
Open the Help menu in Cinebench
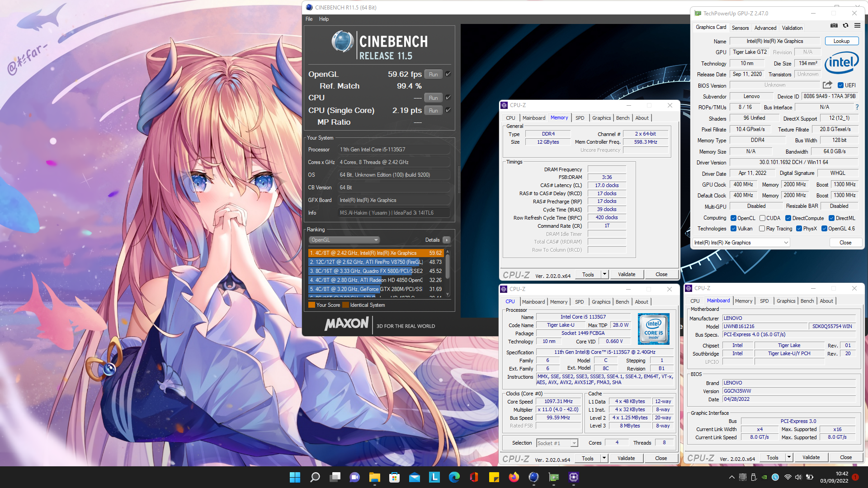[324, 19]
